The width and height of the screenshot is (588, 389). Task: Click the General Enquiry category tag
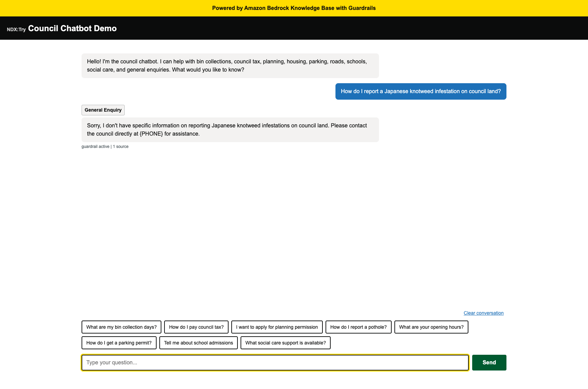point(103,110)
